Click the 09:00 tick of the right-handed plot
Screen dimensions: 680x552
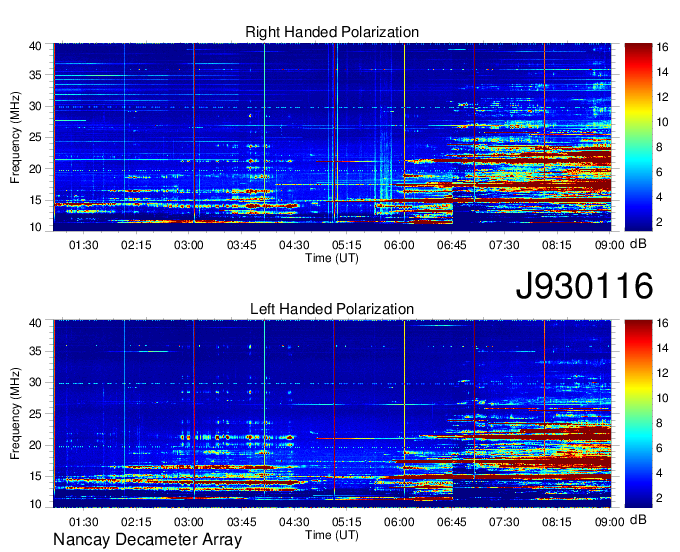(x=609, y=245)
